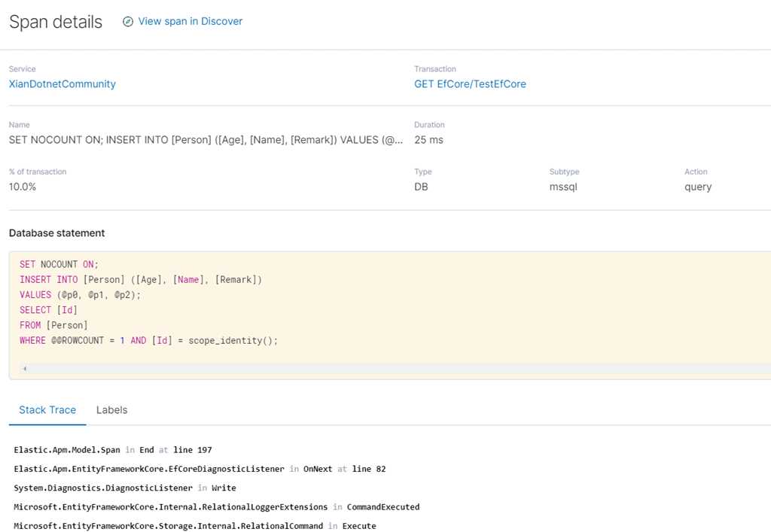Image resolution: width=771 pixels, height=532 pixels.
Task: Click EfCoreDiagnosticListener OnNext stack frame
Action: click(x=200, y=469)
